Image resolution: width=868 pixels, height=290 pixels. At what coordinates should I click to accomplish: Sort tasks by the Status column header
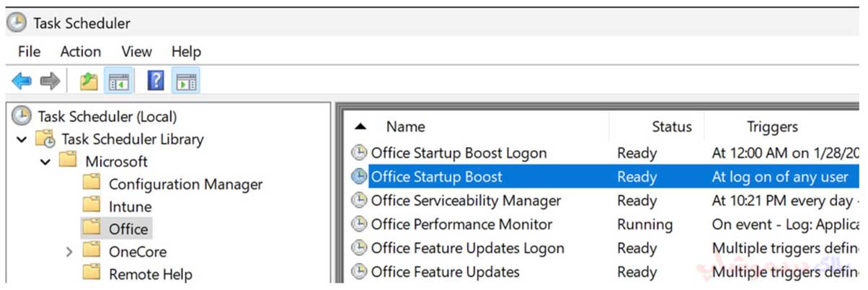coord(672,127)
